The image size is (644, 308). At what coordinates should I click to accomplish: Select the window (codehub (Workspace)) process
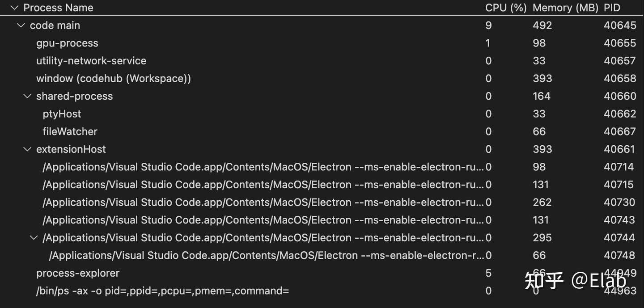point(113,78)
